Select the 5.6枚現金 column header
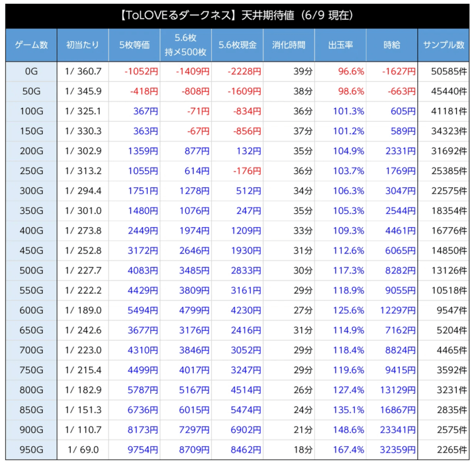 pos(237,45)
